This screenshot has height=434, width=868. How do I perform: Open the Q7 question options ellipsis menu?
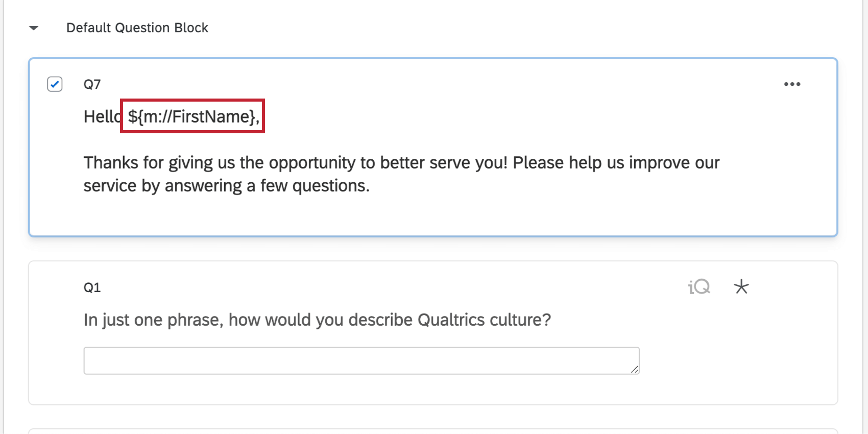pyautogui.click(x=792, y=84)
